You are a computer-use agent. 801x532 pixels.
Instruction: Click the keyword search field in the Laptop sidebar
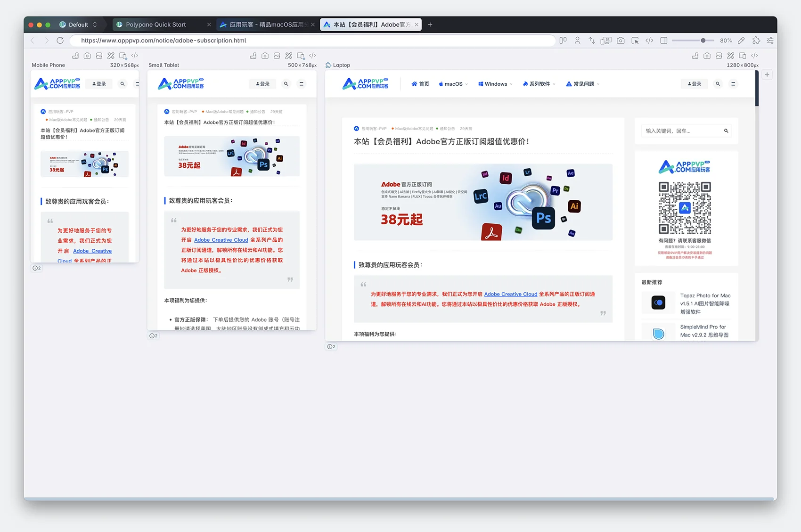pos(686,131)
